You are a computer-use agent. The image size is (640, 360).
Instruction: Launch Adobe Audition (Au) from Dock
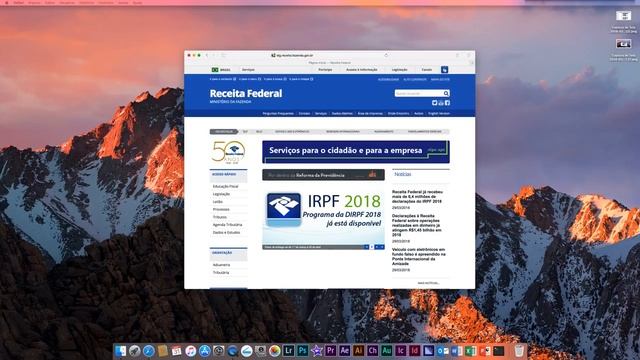coord(387,351)
